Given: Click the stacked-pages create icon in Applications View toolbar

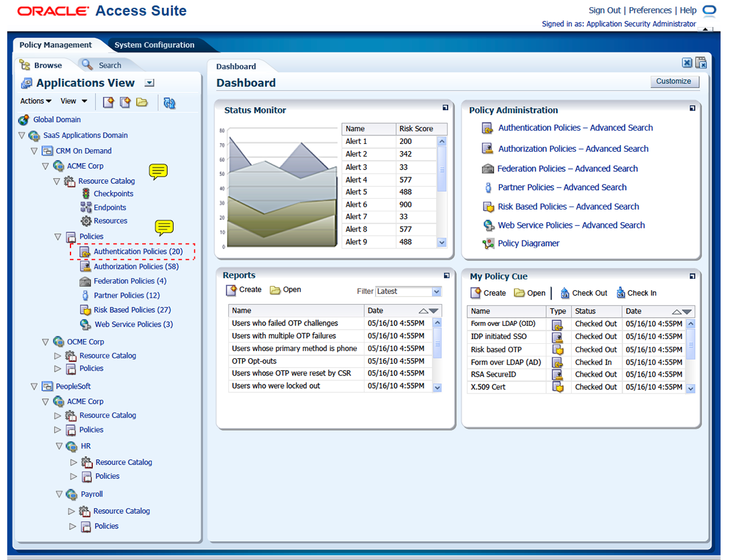Looking at the screenshot, I should click(125, 102).
